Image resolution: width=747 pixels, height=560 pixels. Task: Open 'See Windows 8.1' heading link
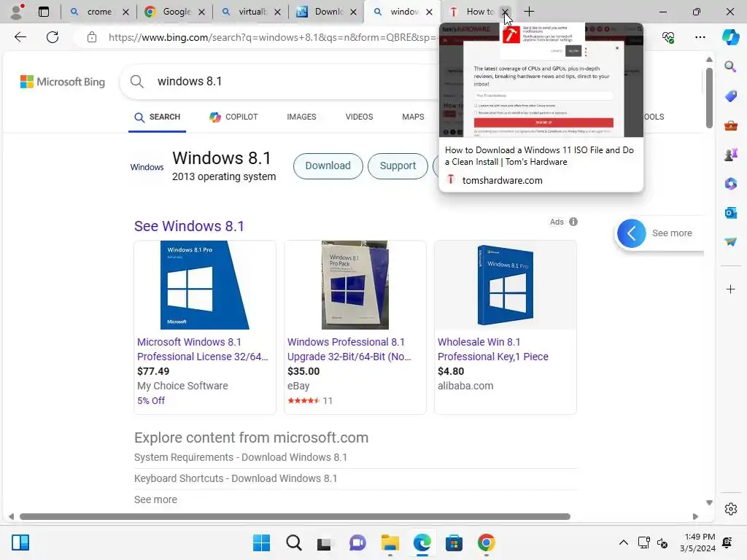(189, 226)
